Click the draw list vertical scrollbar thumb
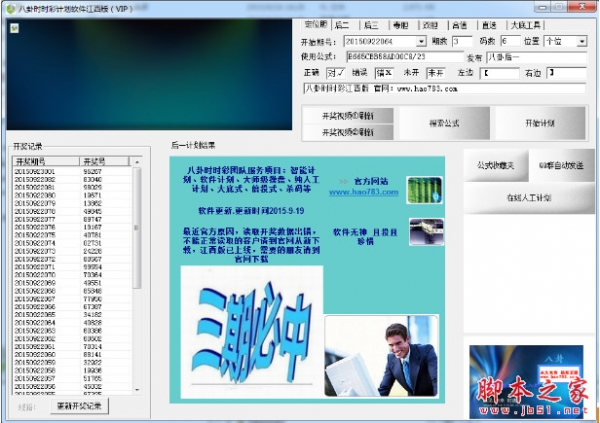This screenshot has height=423, width=600. [x=137, y=228]
